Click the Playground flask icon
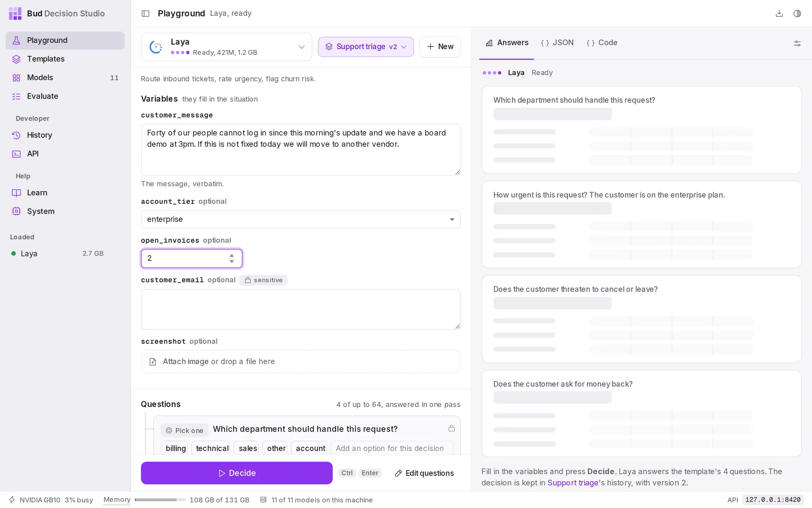 click(x=16, y=40)
